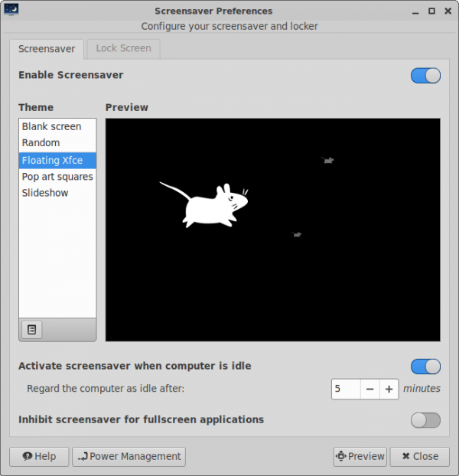The height and width of the screenshot is (476, 459).
Task: Select the Slideshow theme
Action: tap(45, 193)
